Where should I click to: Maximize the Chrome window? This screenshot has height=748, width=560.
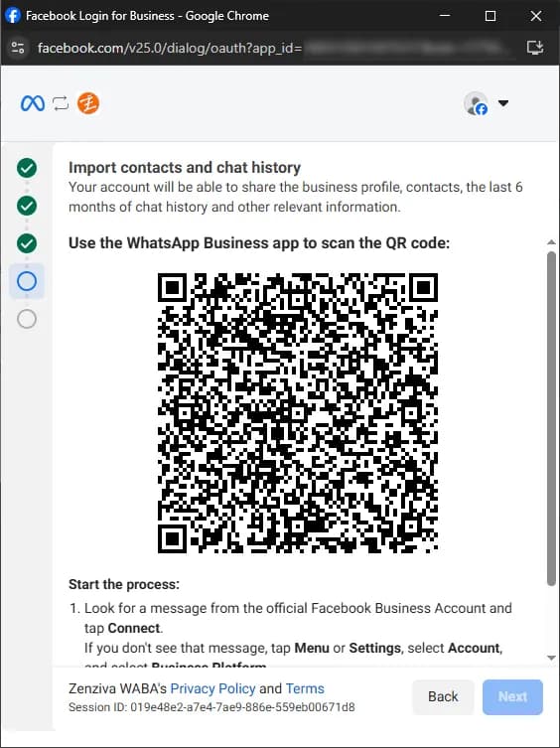[x=490, y=16]
